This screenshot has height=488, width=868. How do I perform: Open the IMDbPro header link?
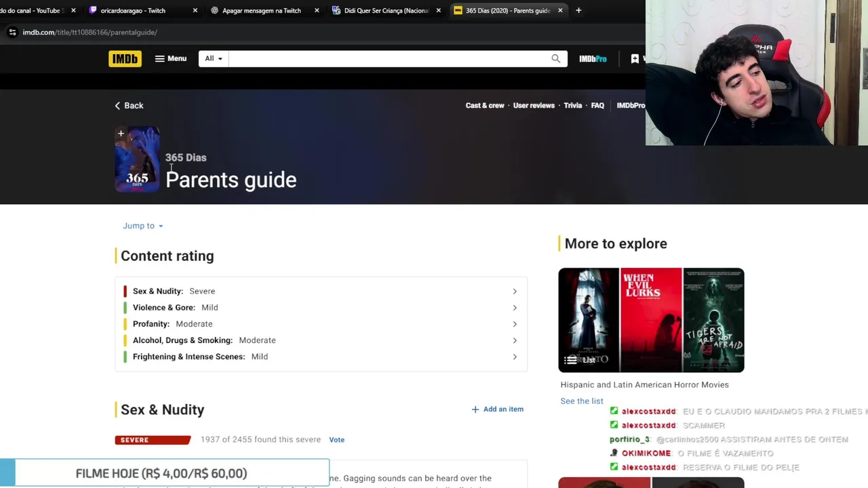593,59
